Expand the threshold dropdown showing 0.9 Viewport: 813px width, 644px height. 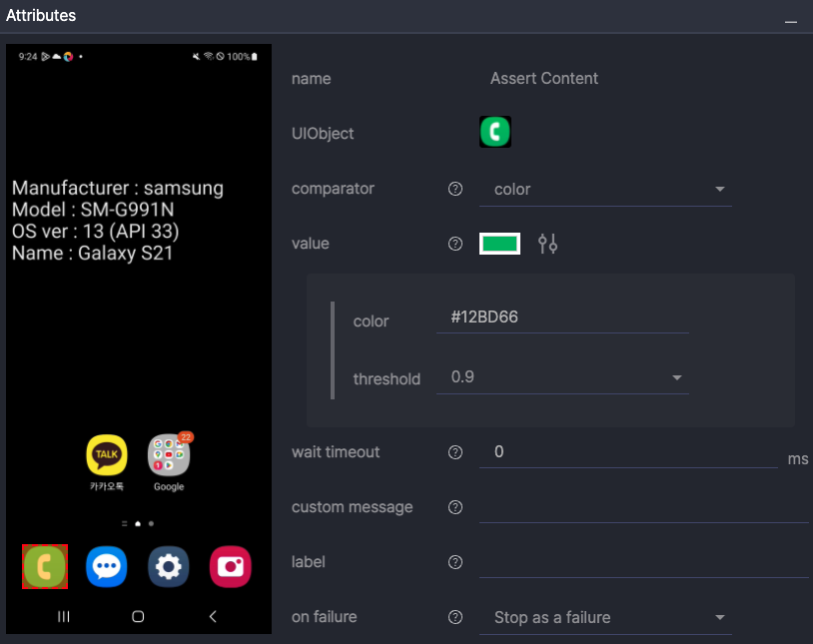562,377
